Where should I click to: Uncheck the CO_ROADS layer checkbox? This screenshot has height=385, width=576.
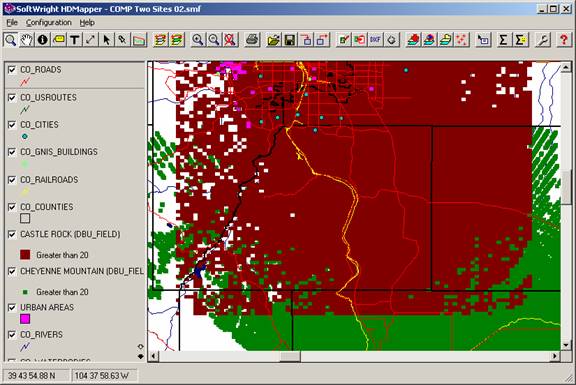click(12, 69)
